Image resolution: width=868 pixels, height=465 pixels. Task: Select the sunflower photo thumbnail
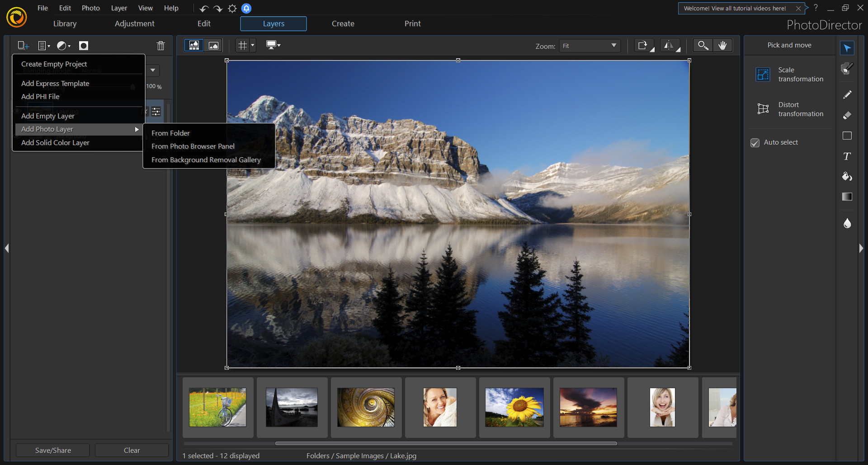point(514,407)
